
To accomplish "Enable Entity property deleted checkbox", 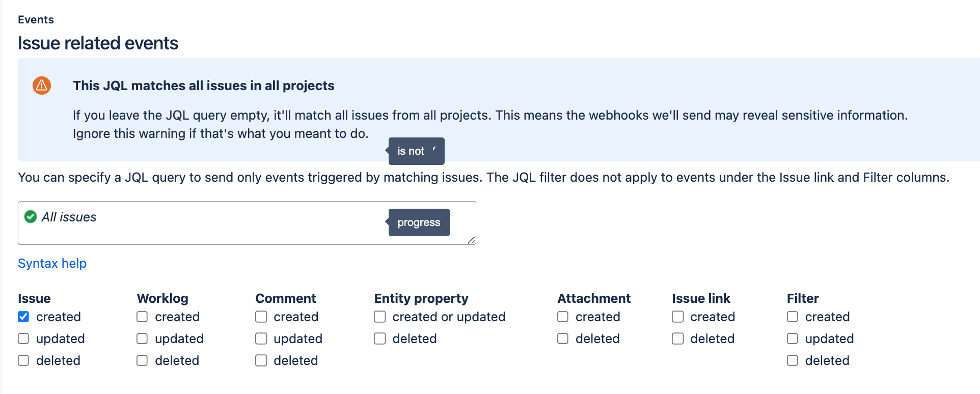I will pyautogui.click(x=380, y=339).
